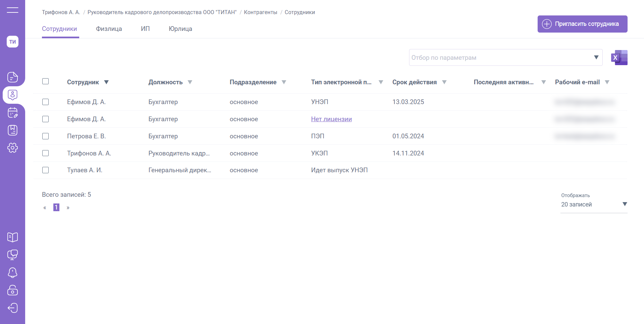Click the Контрагенты breadcrumb

point(260,12)
